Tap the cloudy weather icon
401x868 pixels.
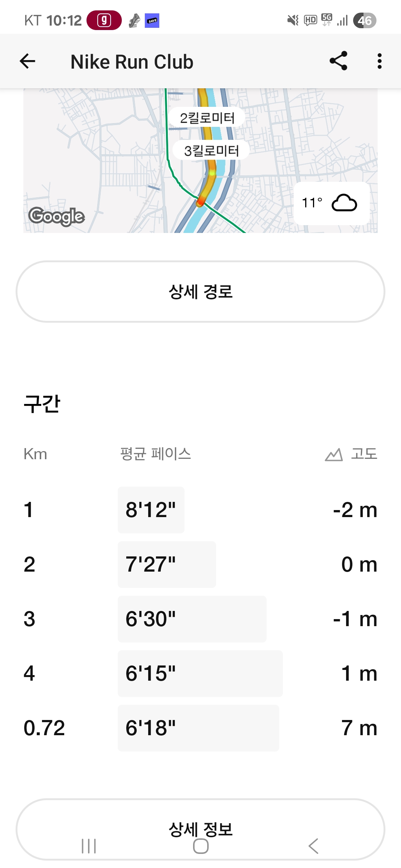click(344, 203)
